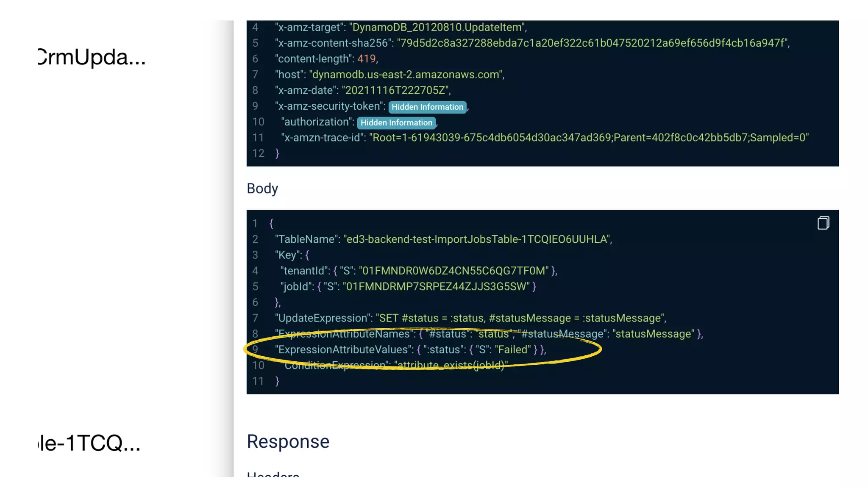The height and width of the screenshot is (488, 868).
Task: Click the ExpressionAttributeNames line
Action: (489, 334)
